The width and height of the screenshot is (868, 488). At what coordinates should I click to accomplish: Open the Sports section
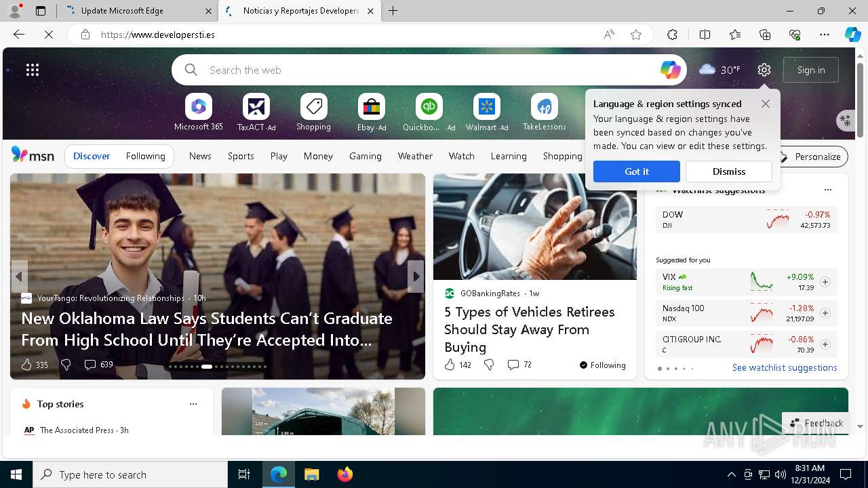tap(241, 156)
